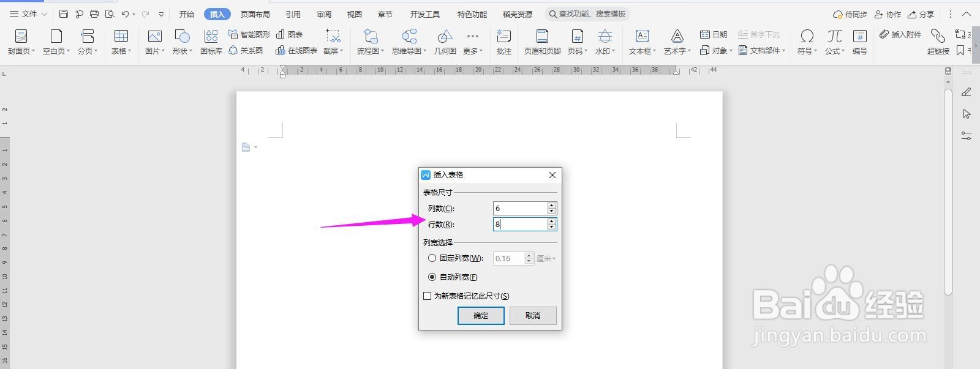The height and width of the screenshot is (369, 980).
Task: Click the vertical scrollbar of the document
Action: tap(948, 192)
